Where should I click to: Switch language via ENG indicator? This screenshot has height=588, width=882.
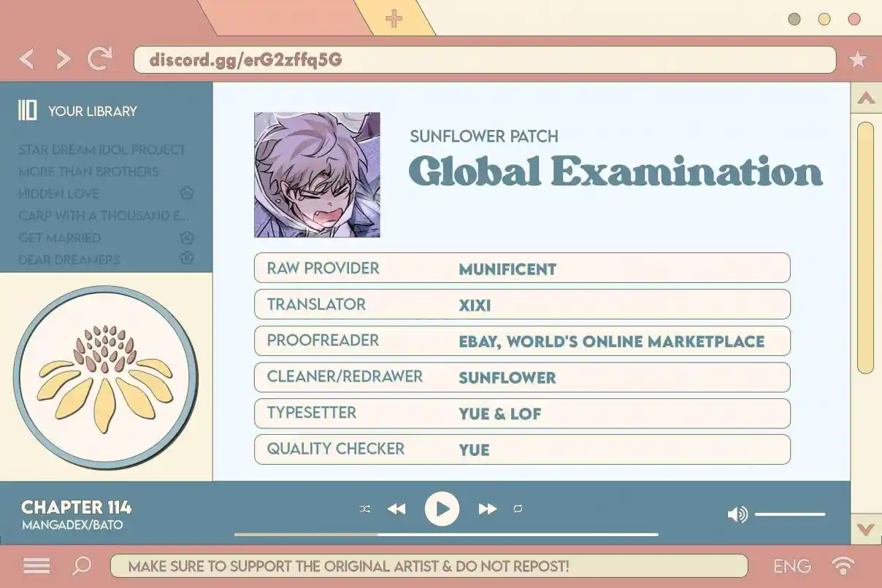click(x=792, y=566)
